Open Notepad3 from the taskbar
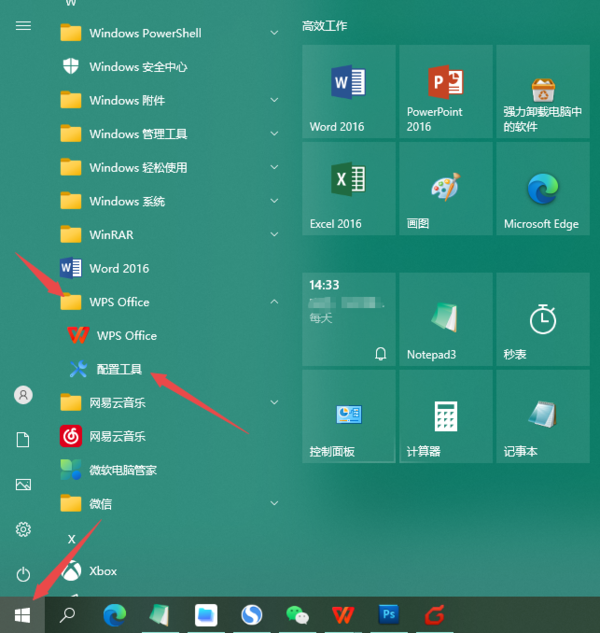Viewport: 600px width, 633px height. [x=160, y=615]
